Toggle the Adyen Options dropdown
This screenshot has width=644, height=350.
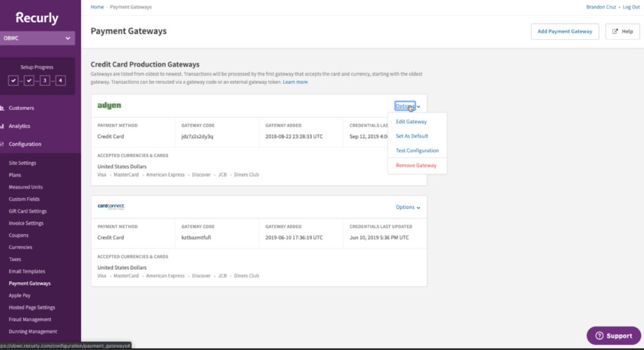point(405,106)
